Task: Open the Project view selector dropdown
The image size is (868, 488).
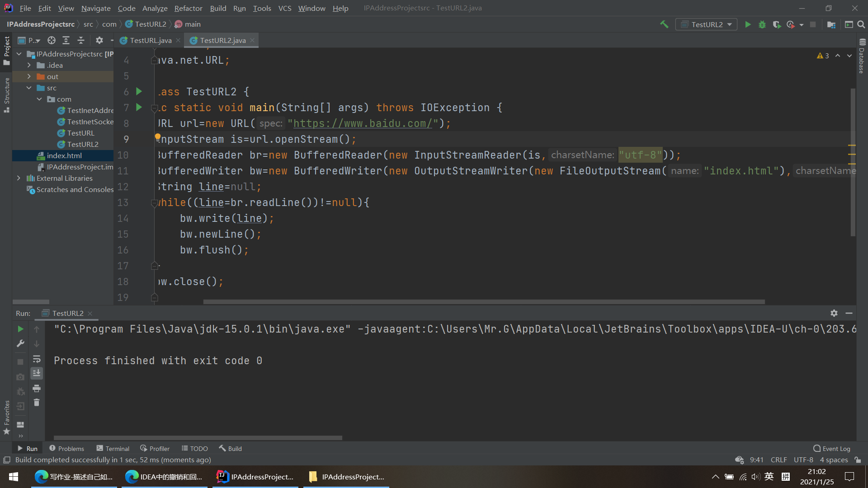Action: coord(29,40)
